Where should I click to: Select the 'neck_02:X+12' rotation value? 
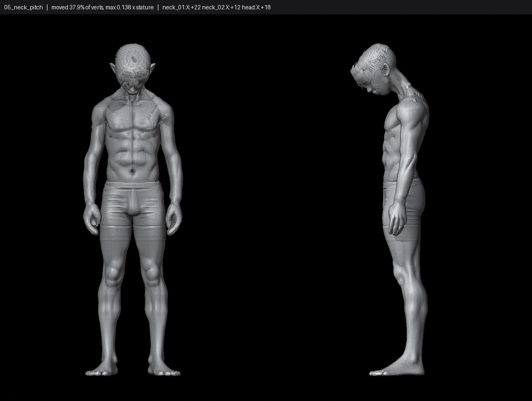pyautogui.click(x=221, y=7)
